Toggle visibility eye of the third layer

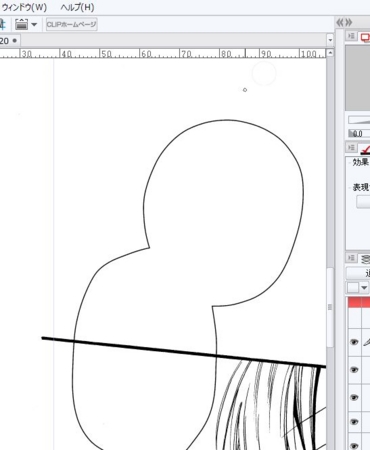pos(354,397)
